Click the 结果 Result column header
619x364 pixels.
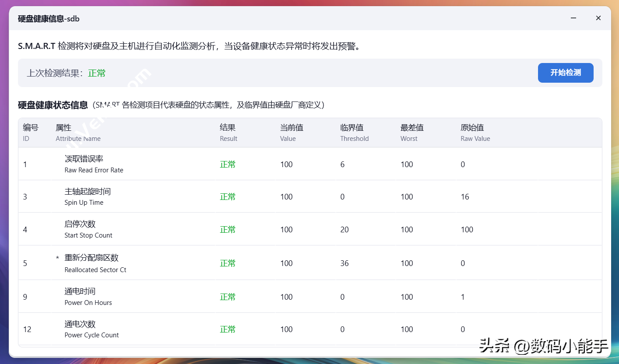pos(228,133)
